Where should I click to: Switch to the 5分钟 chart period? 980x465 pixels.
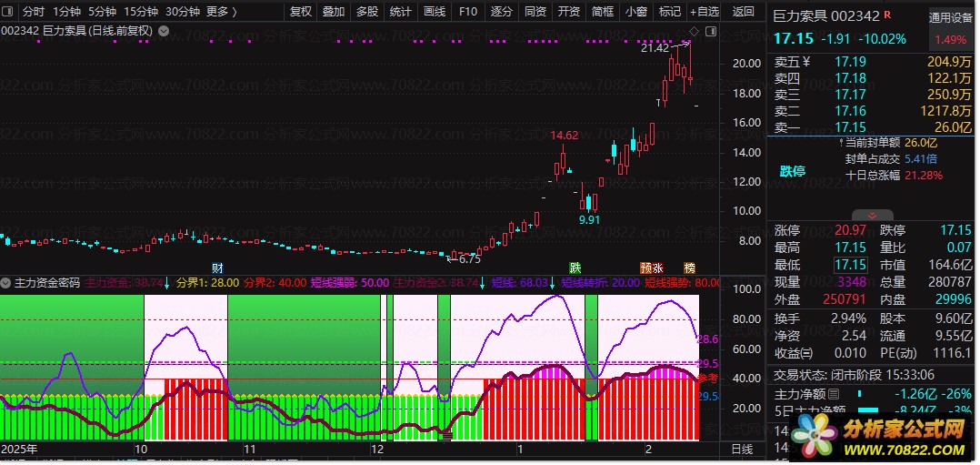(x=102, y=11)
